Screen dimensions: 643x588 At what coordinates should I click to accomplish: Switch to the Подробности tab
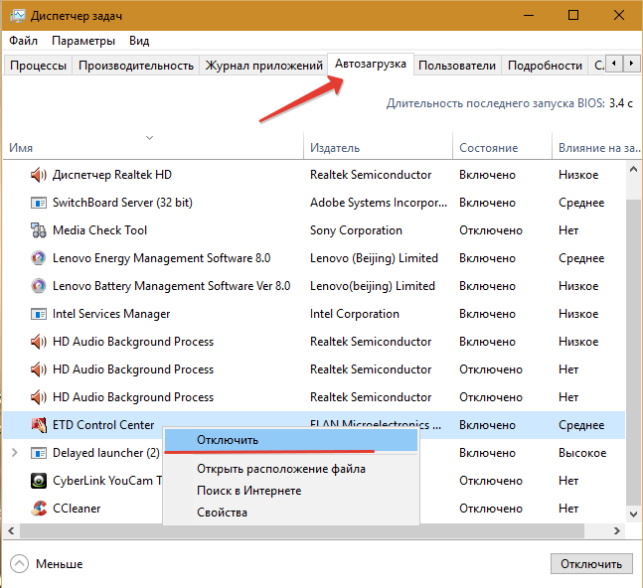[545, 66]
